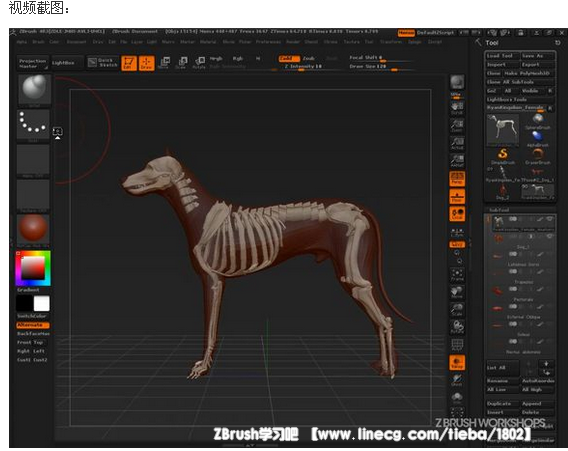Click the Scale view icon in right shelf

pyautogui.click(x=457, y=310)
